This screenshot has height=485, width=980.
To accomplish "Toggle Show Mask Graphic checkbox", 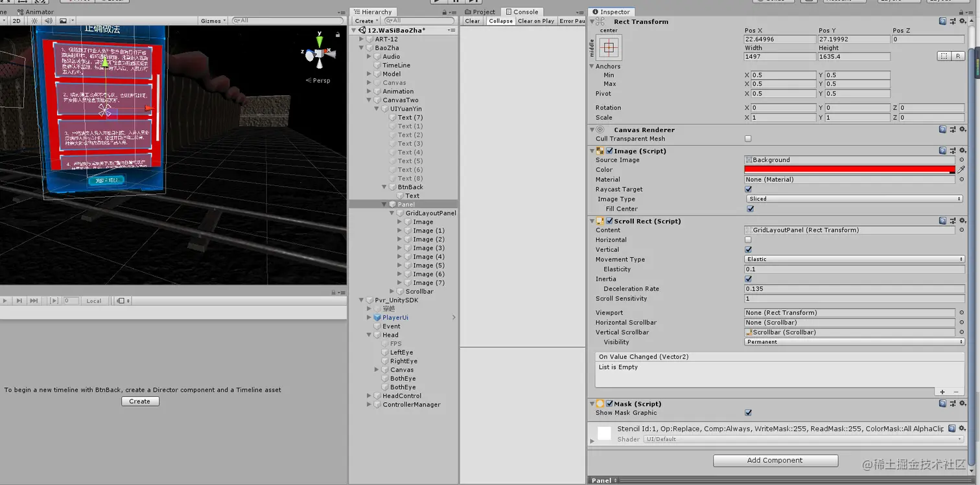I will tap(748, 412).
